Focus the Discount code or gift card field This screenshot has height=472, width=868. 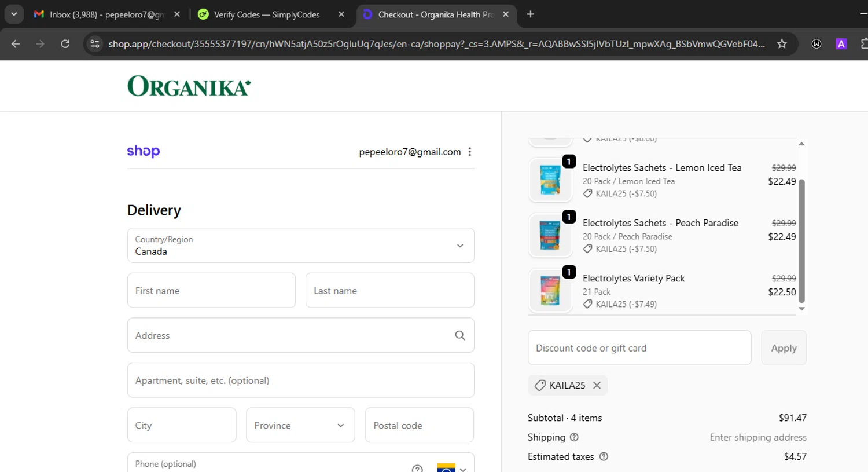(x=639, y=348)
